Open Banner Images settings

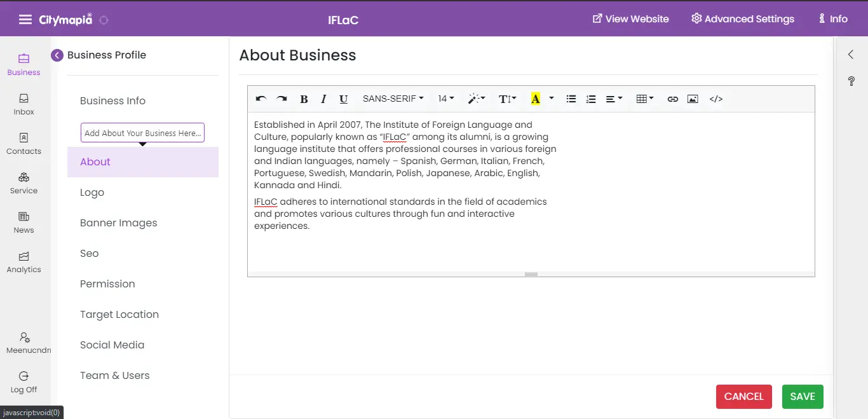point(119,223)
